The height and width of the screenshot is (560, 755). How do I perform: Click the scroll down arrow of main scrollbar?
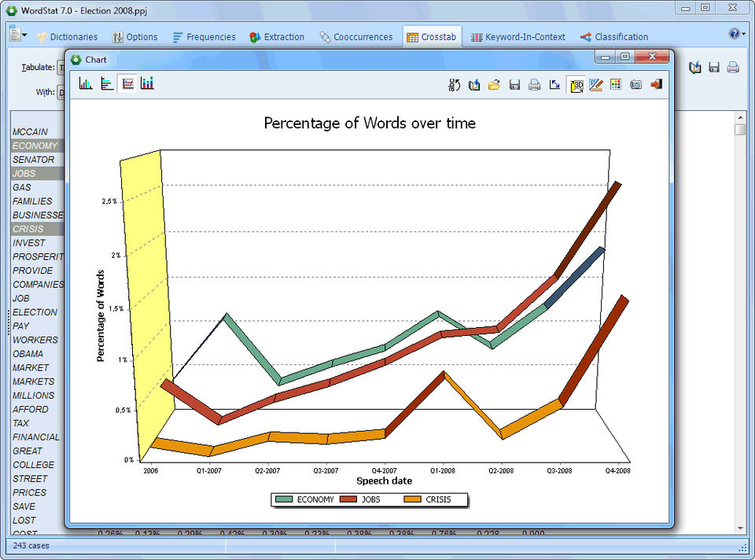point(740,529)
